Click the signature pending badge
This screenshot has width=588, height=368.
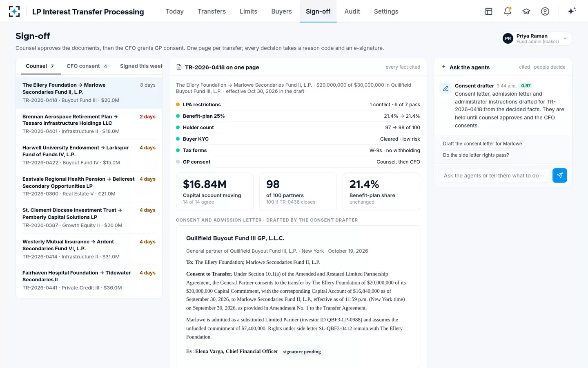pos(302,352)
